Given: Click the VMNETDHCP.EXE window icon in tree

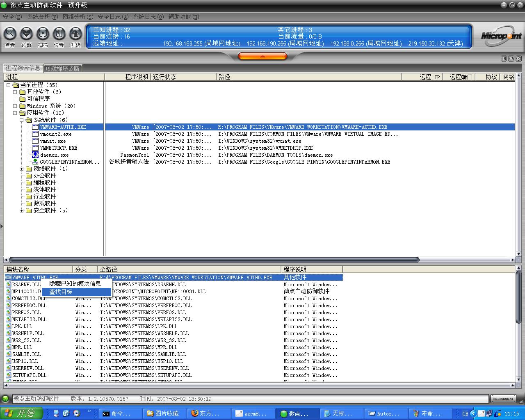Looking at the screenshot, I should point(35,148).
